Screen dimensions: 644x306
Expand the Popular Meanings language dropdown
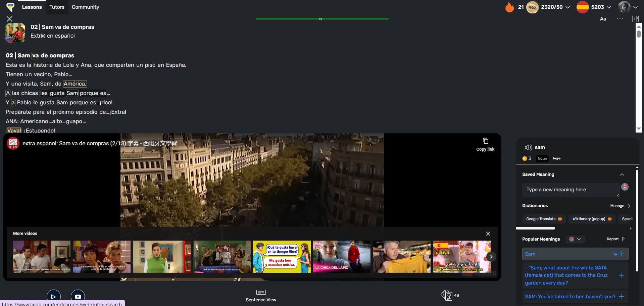(x=575, y=239)
